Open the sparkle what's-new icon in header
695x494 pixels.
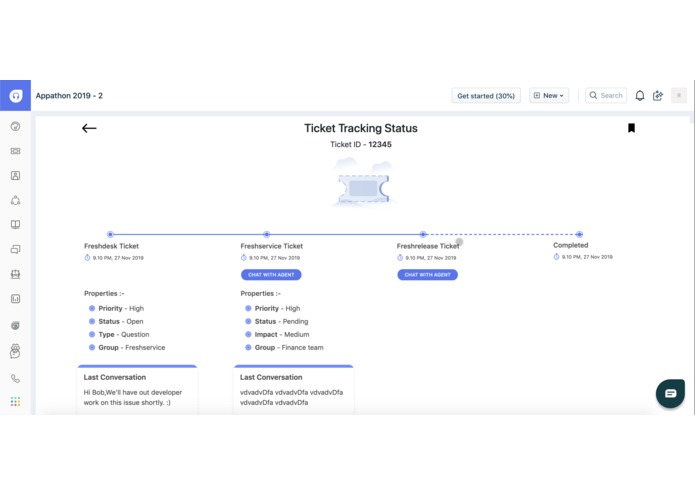click(658, 96)
